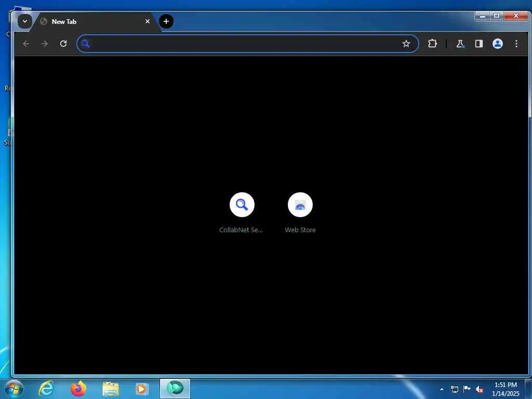Open Windows Media Player from taskbar
This screenshot has width=532, height=399.
pyautogui.click(x=142, y=389)
